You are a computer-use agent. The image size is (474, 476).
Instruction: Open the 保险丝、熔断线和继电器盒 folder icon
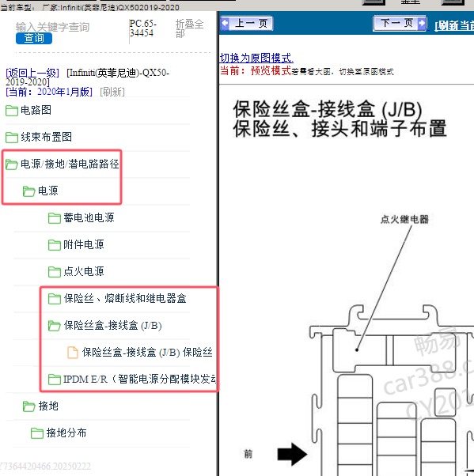tap(55, 299)
